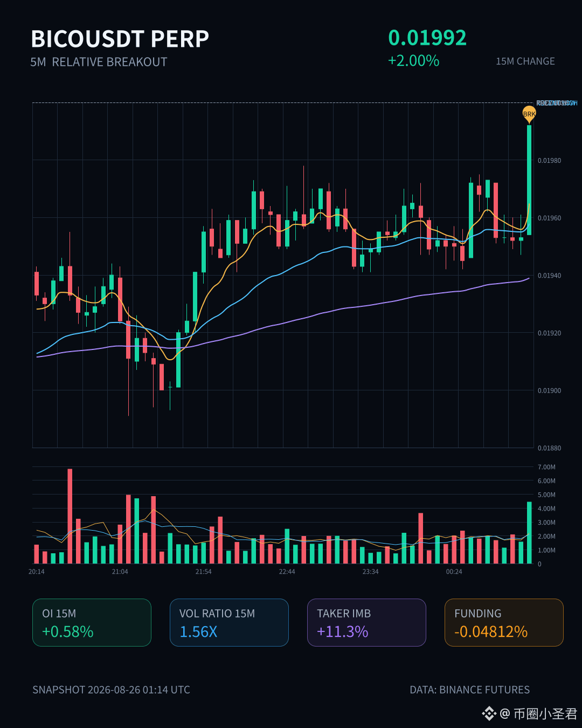
Task: Click the orange BRK breakout marker
Action: (529, 114)
